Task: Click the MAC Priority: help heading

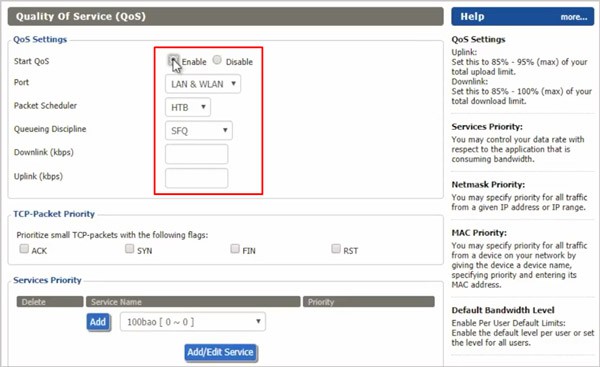Action: (479, 233)
